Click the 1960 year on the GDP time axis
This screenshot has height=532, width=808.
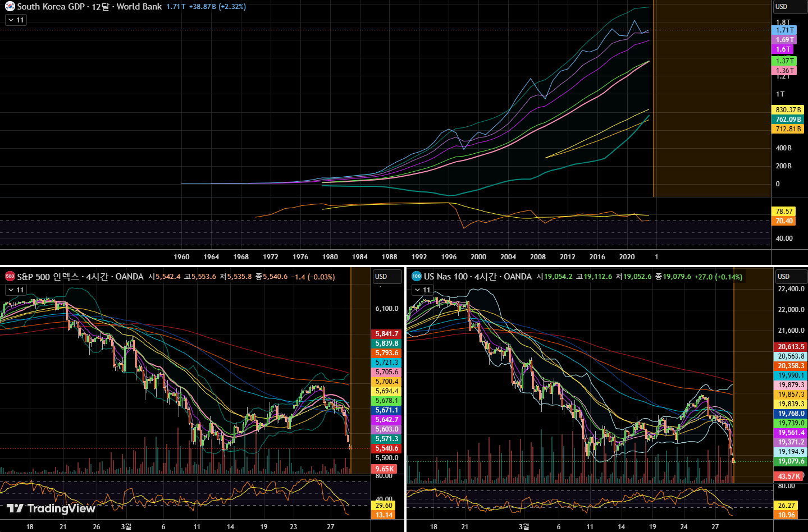click(x=181, y=257)
